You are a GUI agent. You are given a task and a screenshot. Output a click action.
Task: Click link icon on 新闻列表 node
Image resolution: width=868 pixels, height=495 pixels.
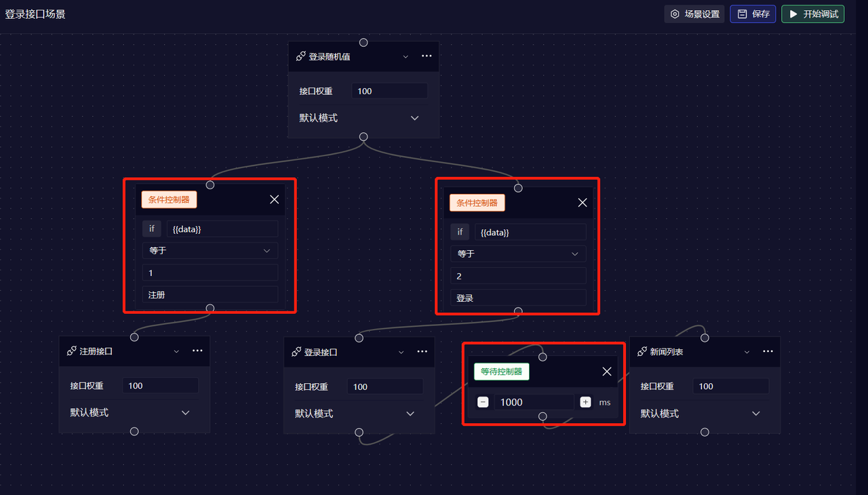coord(642,352)
